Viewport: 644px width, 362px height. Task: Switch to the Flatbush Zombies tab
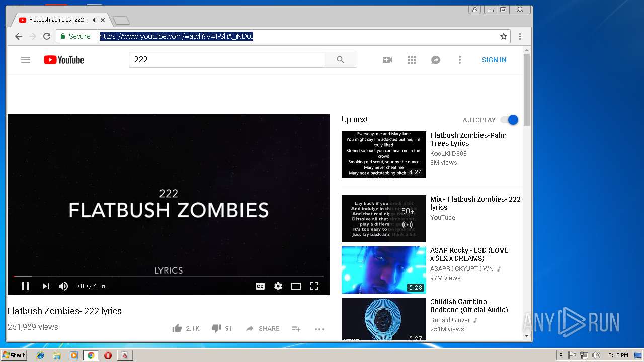point(58,20)
